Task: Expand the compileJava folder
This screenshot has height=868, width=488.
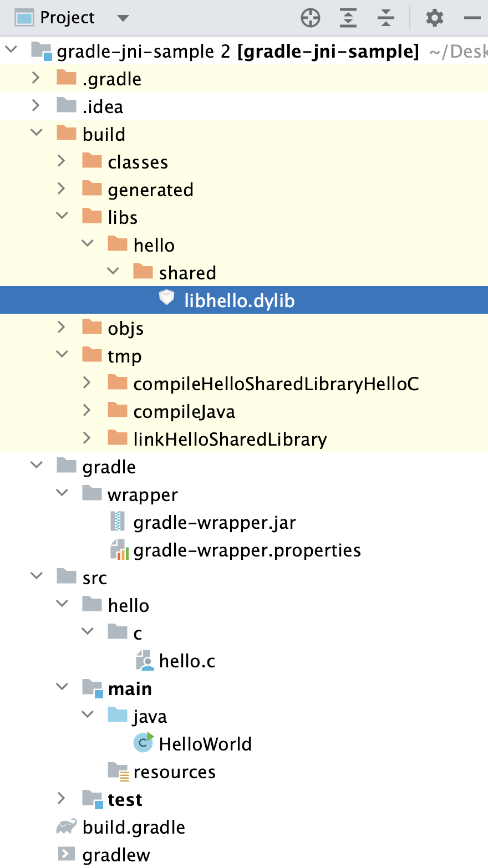Action: [87, 410]
